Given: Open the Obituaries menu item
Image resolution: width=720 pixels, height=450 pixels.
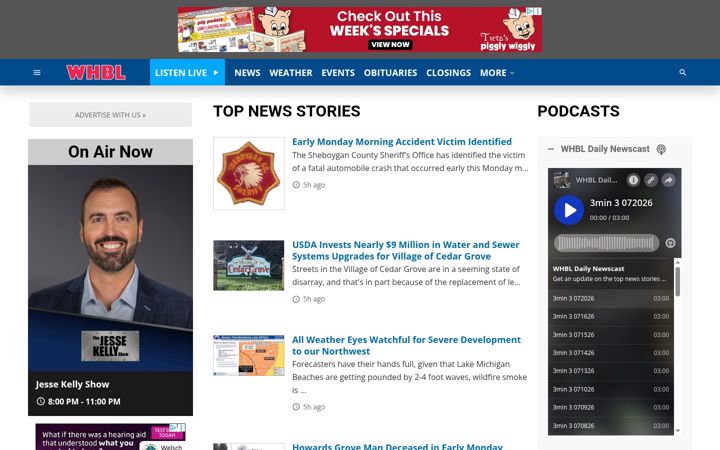Looking at the screenshot, I should click(x=390, y=73).
